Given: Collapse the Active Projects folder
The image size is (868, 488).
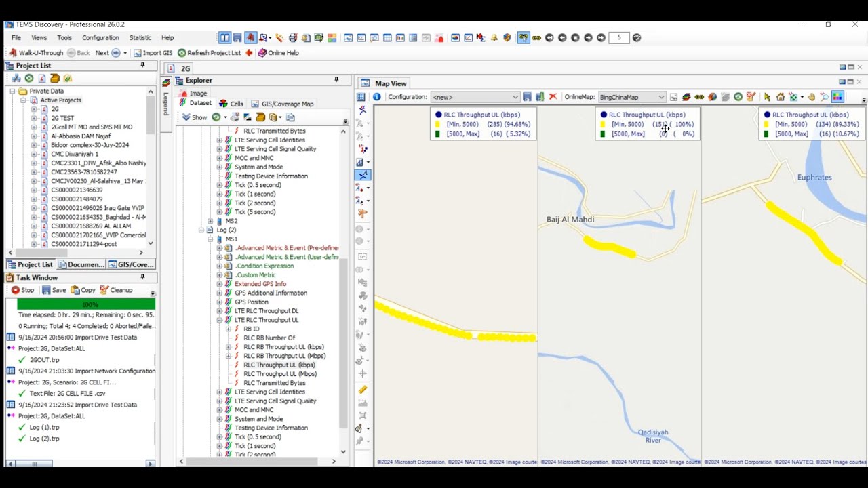Looking at the screenshot, I should [x=24, y=100].
